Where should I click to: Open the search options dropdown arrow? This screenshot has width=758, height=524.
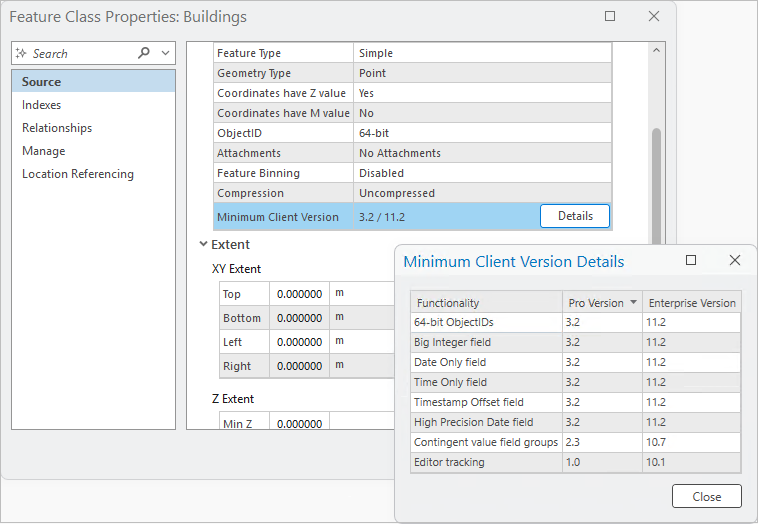166,53
